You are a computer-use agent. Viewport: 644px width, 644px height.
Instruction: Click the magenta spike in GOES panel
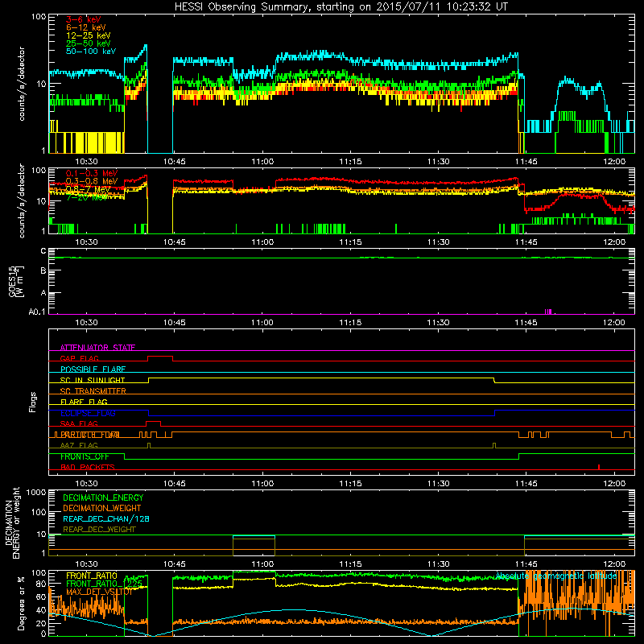click(x=548, y=312)
